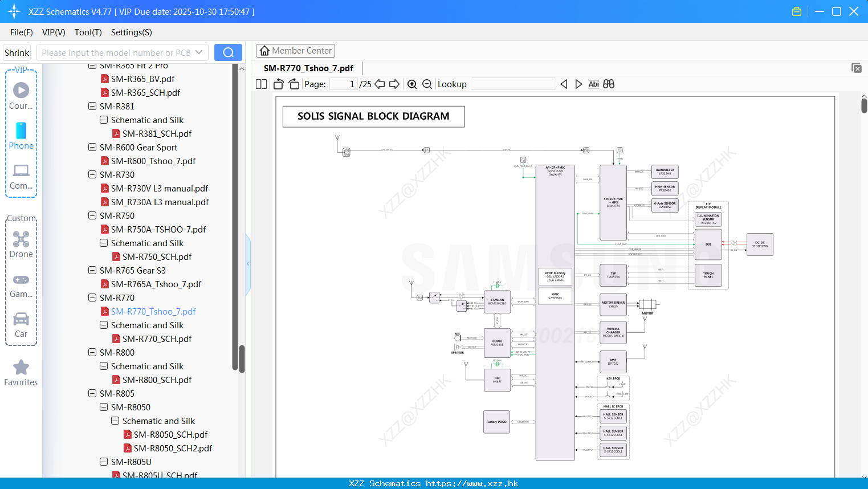This screenshot has height=489, width=868.
Task: Open Favorites star in sidebar
Action: (21, 373)
